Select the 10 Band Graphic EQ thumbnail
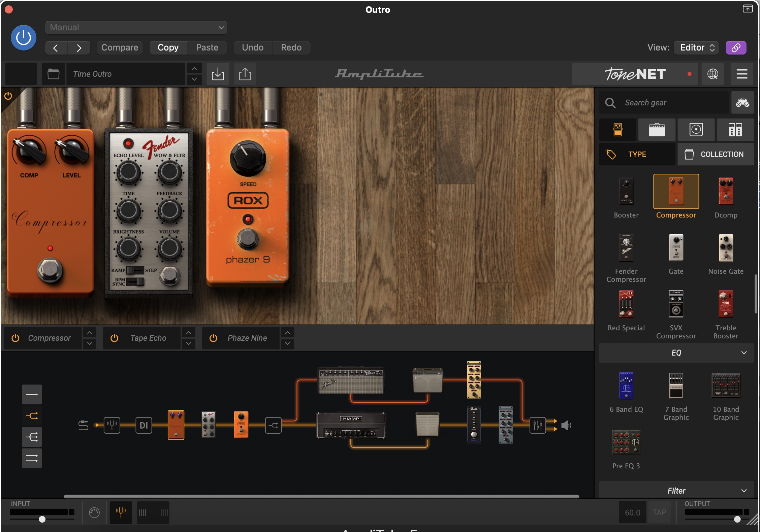The height and width of the screenshot is (532, 760). 726,386
